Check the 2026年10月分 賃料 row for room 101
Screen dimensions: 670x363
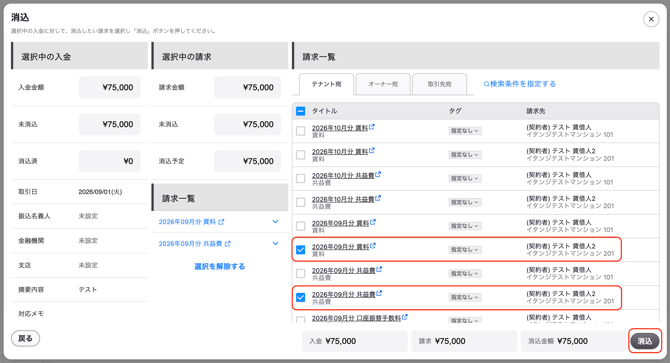click(x=301, y=131)
